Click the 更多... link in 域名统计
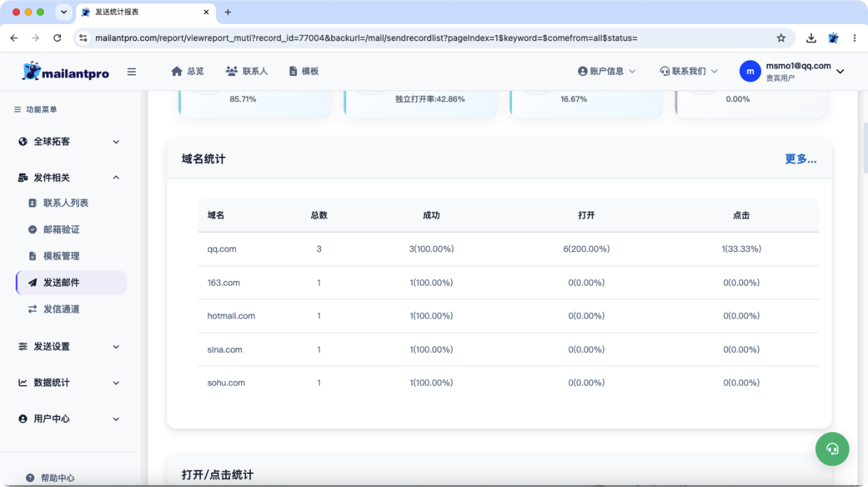The image size is (868, 487). click(801, 159)
